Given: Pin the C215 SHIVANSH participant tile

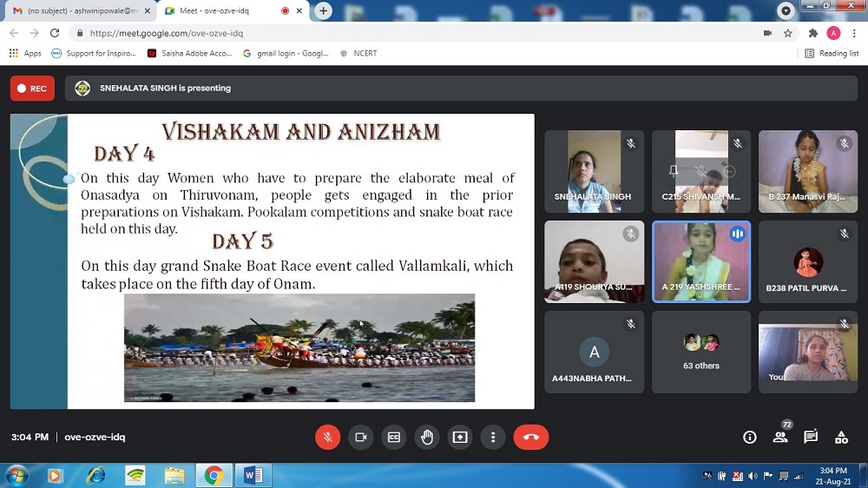Looking at the screenshot, I should coord(674,171).
